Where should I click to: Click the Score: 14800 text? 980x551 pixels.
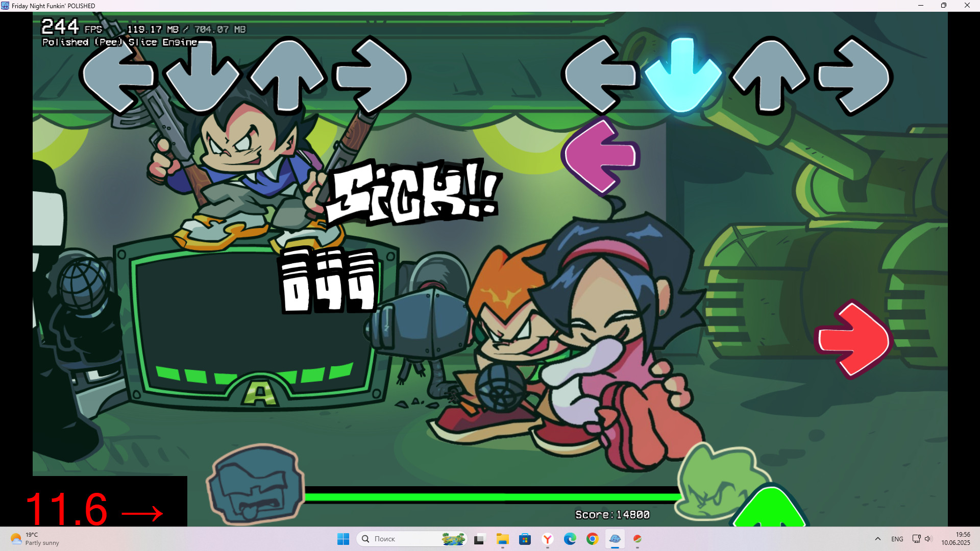(x=612, y=515)
